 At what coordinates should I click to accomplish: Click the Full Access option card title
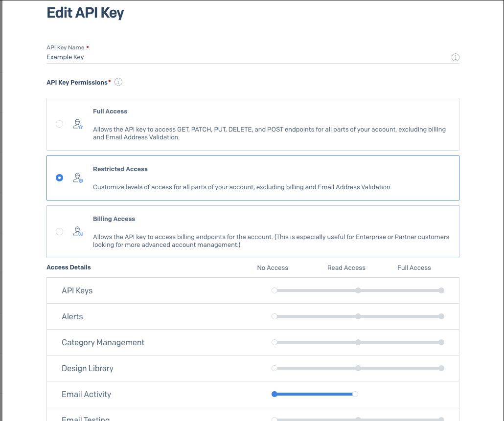110,111
